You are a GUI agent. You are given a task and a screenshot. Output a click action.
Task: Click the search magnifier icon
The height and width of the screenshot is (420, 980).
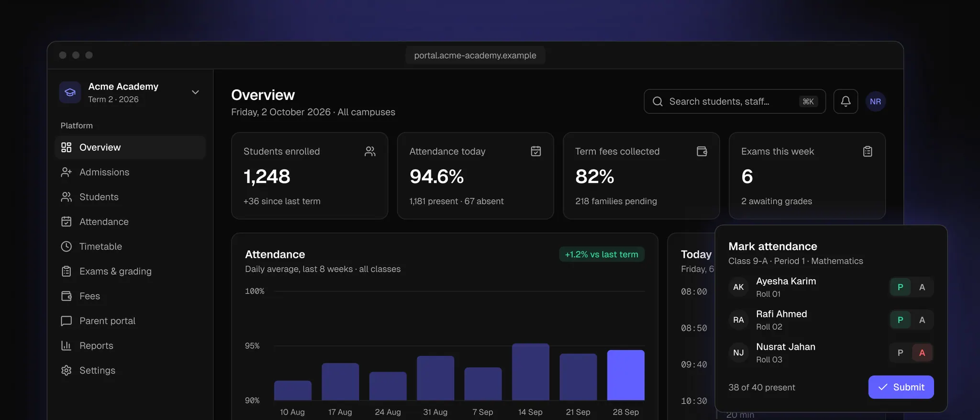coord(658,101)
